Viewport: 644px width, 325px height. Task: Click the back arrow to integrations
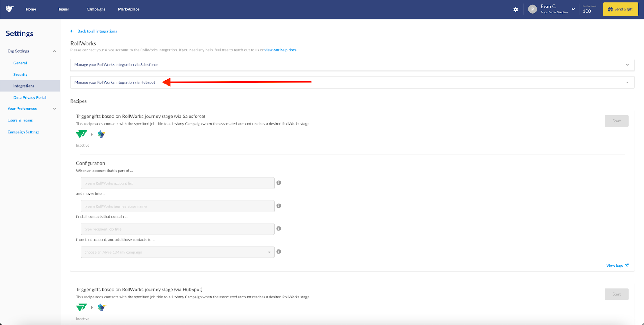click(72, 31)
